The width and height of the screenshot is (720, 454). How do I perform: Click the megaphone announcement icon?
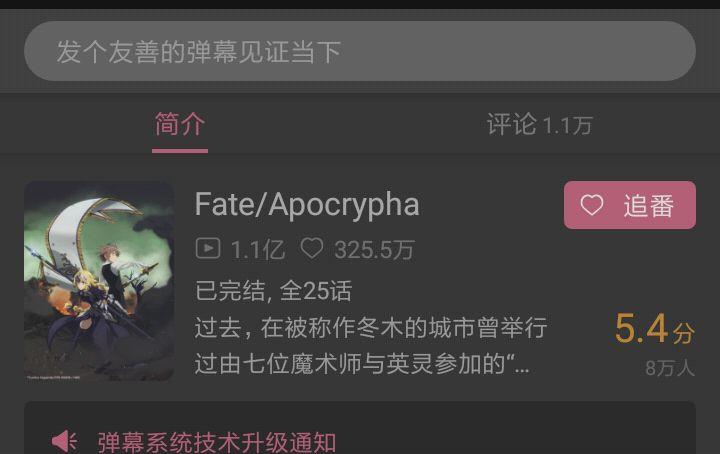[64, 441]
